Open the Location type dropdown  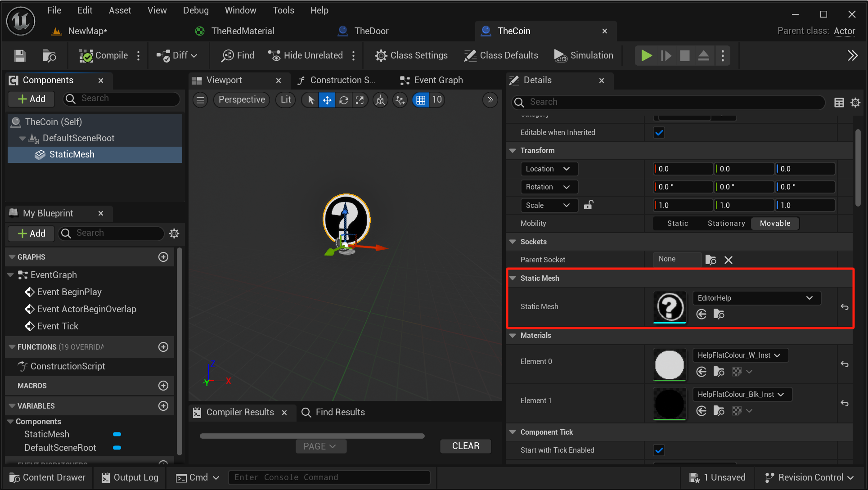tap(549, 169)
